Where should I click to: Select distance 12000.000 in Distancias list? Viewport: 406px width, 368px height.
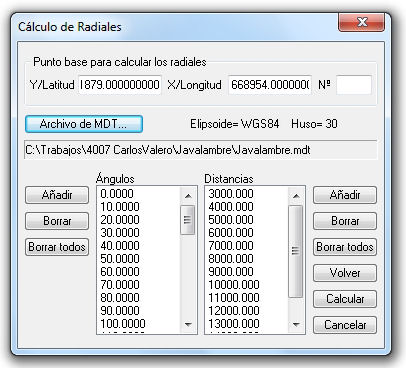point(247,311)
